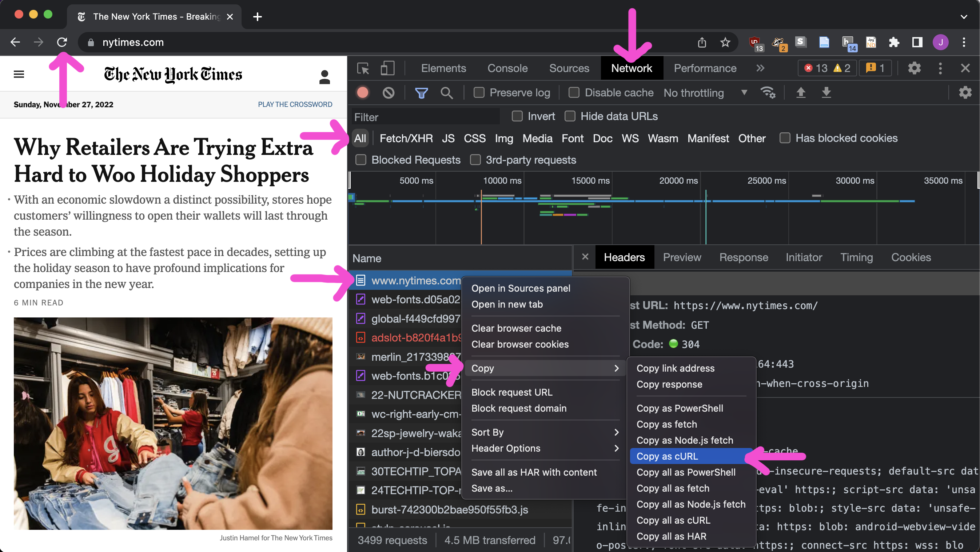Image resolution: width=980 pixels, height=552 pixels.
Task: Check Has blocked cookies
Action: [784, 138]
